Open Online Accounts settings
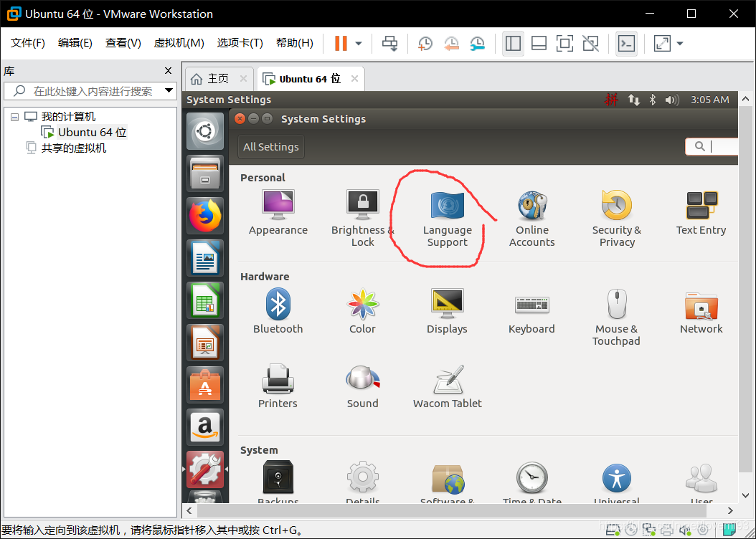This screenshot has width=756, height=539. click(x=531, y=218)
